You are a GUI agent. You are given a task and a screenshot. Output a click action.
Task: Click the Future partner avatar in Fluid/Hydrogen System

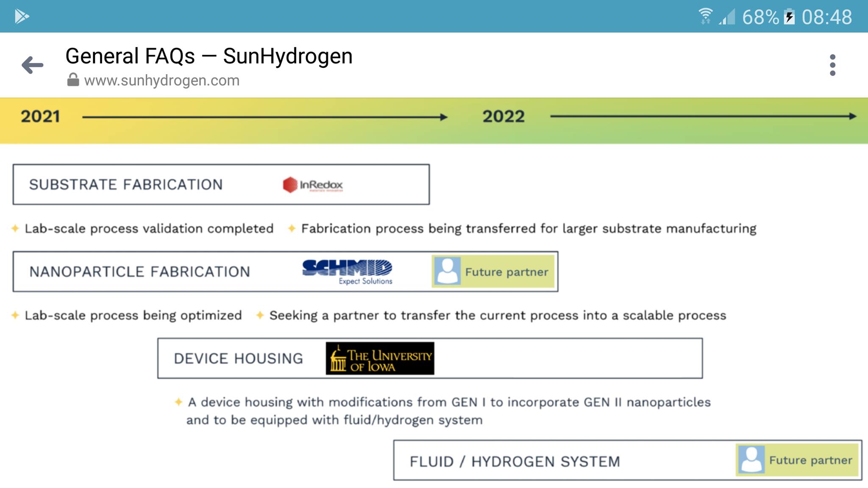point(752,460)
